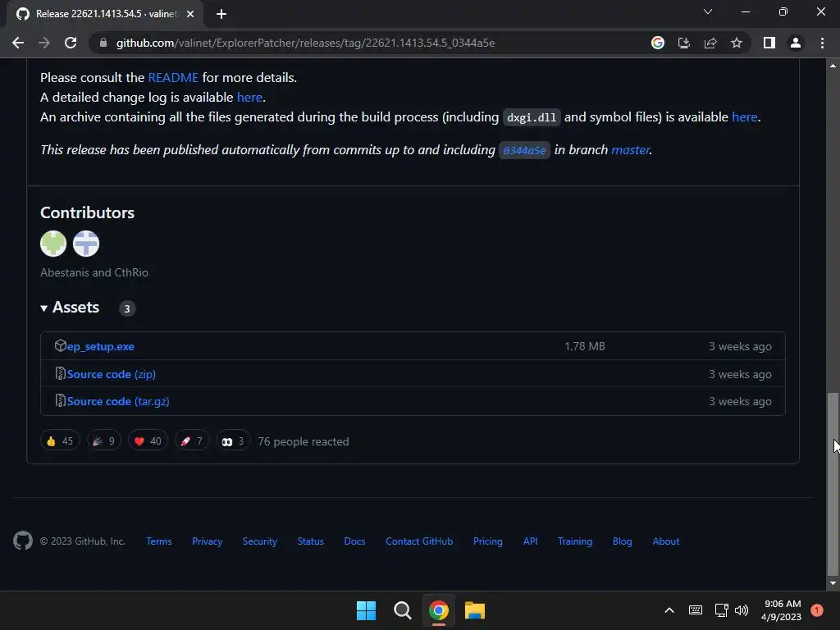Click the party popper reaction with 9
The height and width of the screenshot is (630, 840).
[104, 441]
